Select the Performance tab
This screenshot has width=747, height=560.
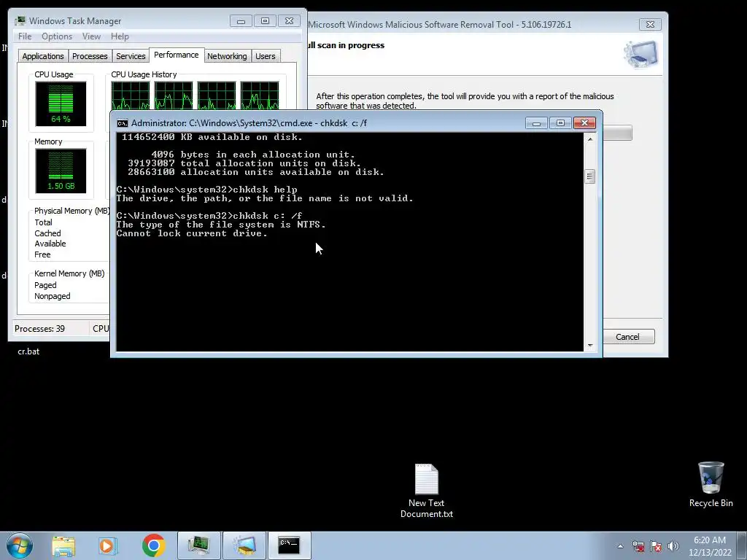point(177,55)
